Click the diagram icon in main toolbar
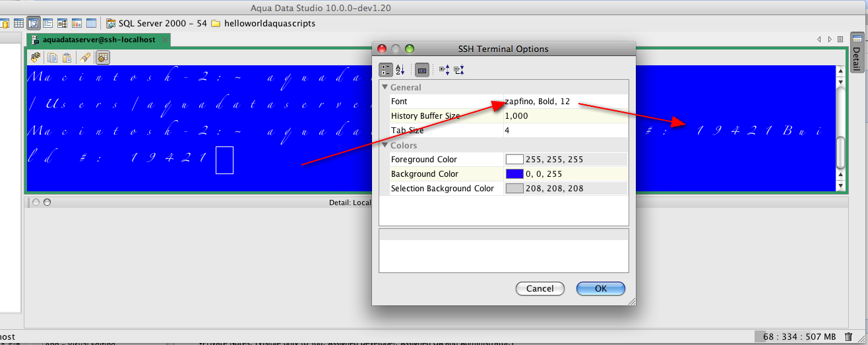The image size is (868, 345). tap(61, 23)
